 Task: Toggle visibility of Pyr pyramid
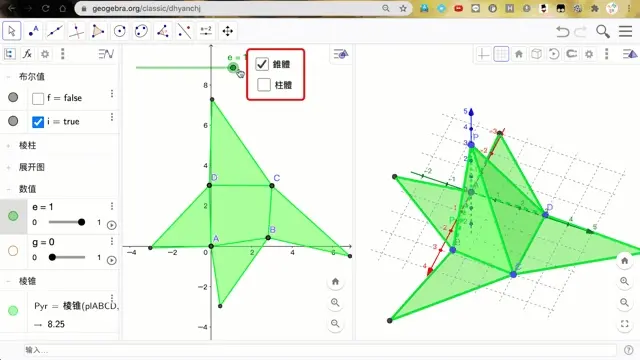pyautogui.click(x=13, y=311)
